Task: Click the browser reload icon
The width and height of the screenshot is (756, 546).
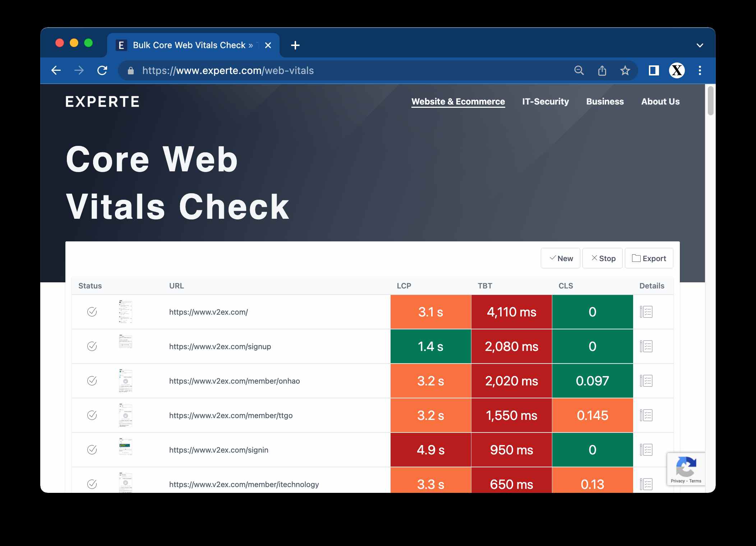Action: click(102, 70)
